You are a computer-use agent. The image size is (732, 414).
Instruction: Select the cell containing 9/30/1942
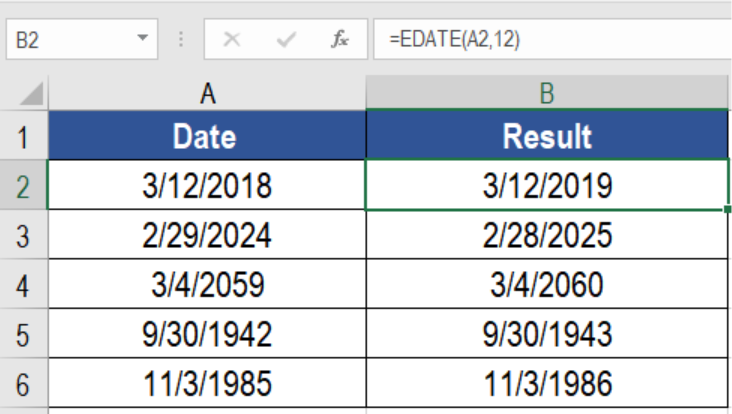(207, 333)
